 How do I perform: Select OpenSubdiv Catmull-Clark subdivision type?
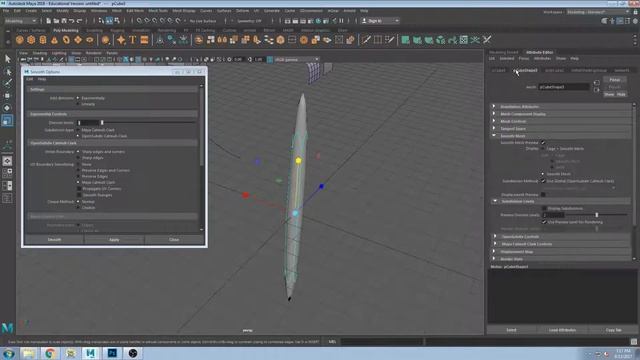[78, 136]
